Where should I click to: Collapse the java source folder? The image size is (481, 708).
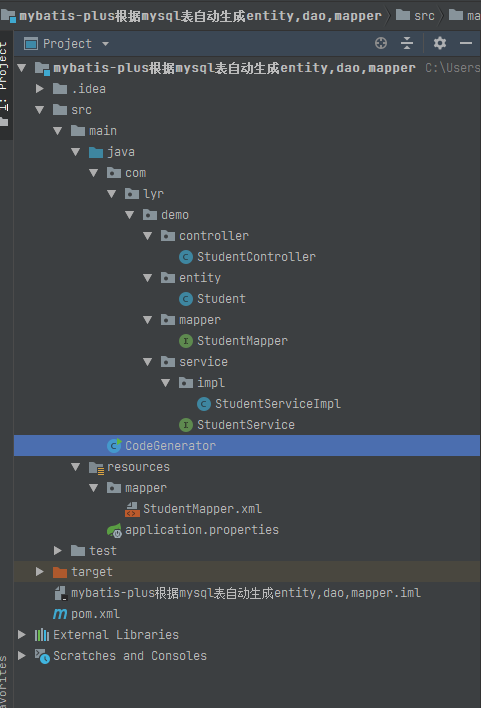point(75,152)
